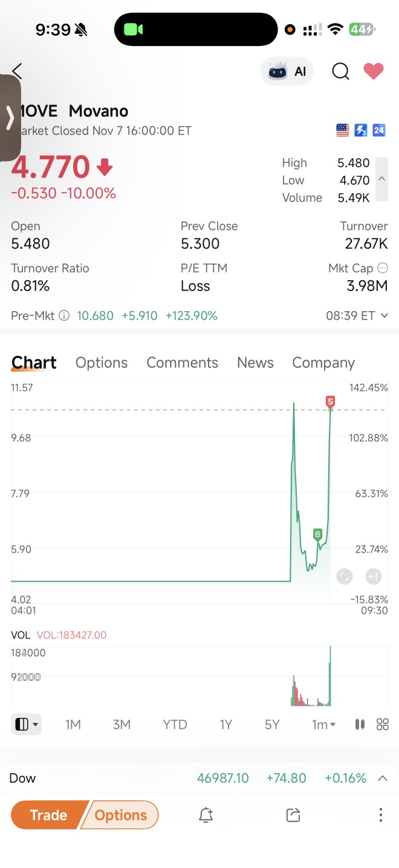Tap the red S sell marker on chart

pos(330,401)
